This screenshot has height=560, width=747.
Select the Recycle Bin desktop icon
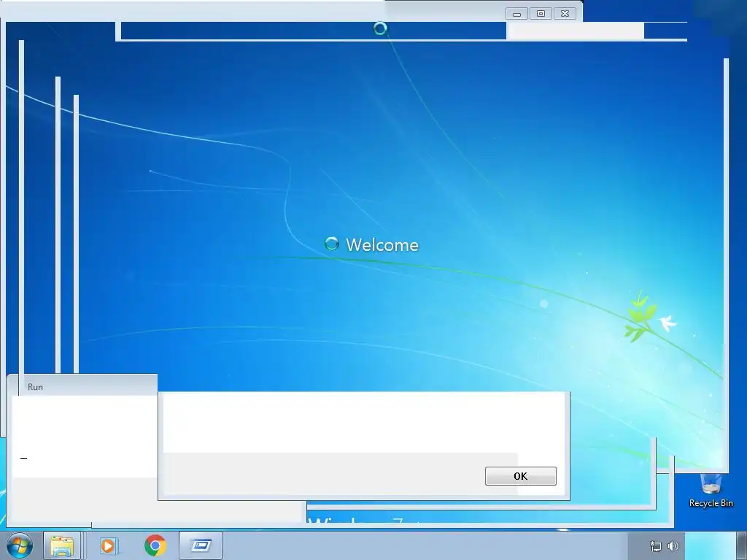click(711, 491)
